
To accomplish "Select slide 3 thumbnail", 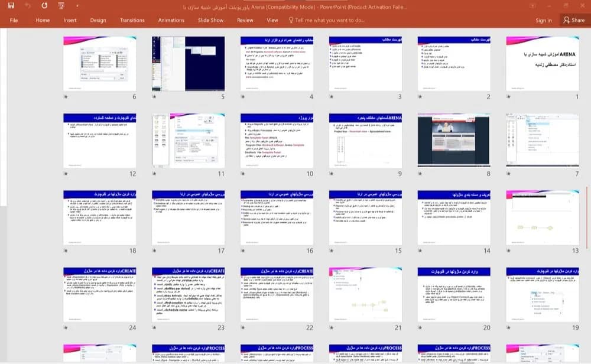I will tap(365, 63).
